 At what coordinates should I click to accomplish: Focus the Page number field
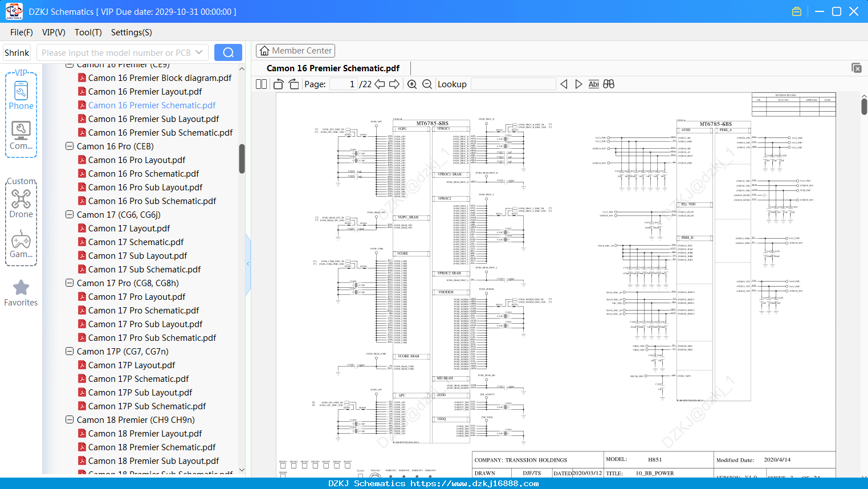point(344,84)
